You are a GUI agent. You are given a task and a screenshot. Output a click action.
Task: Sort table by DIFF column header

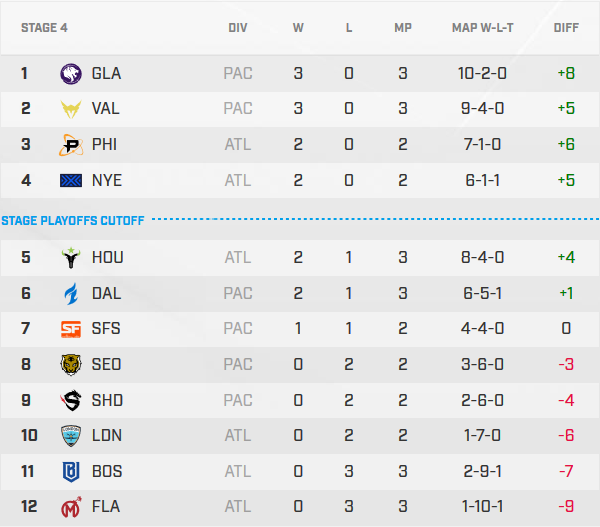point(566,28)
